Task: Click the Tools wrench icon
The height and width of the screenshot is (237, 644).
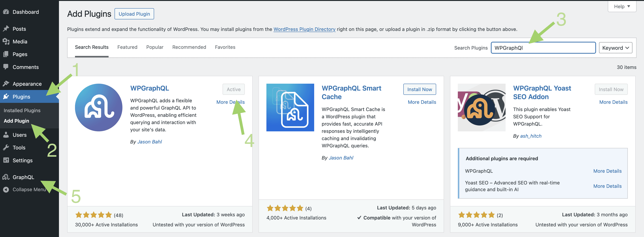Action: tap(6, 147)
